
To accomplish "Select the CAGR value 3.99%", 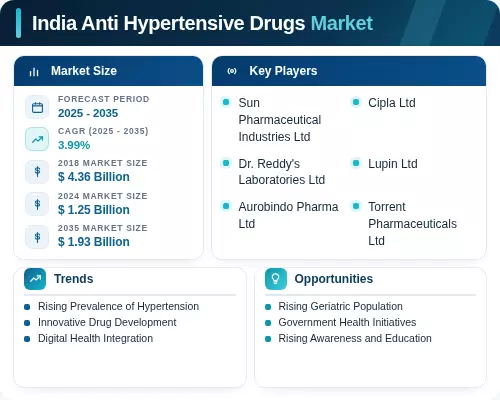I will point(74,145).
